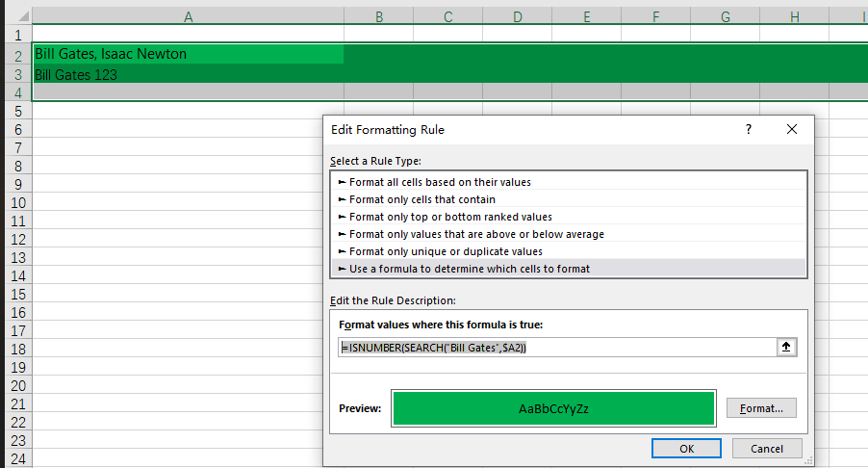This screenshot has width=868, height=468.
Task: Select row 20 header
Action: coord(18,385)
